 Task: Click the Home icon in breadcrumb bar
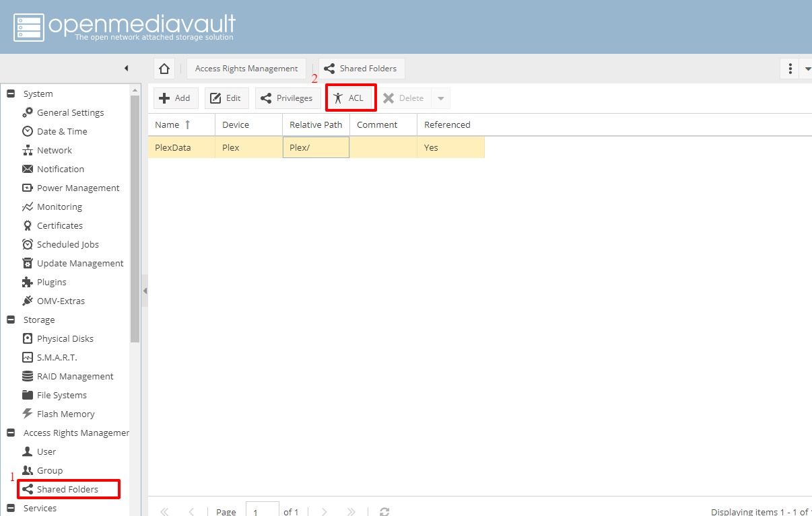164,69
